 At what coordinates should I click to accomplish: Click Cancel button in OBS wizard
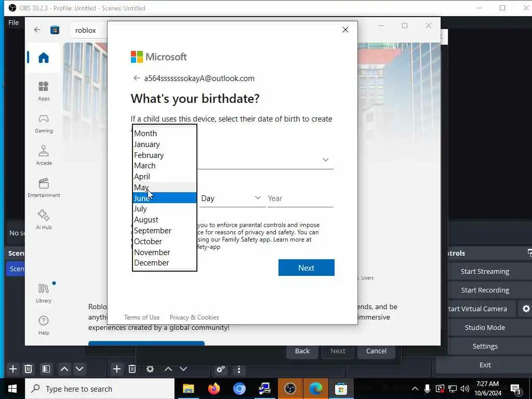click(376, 351)
